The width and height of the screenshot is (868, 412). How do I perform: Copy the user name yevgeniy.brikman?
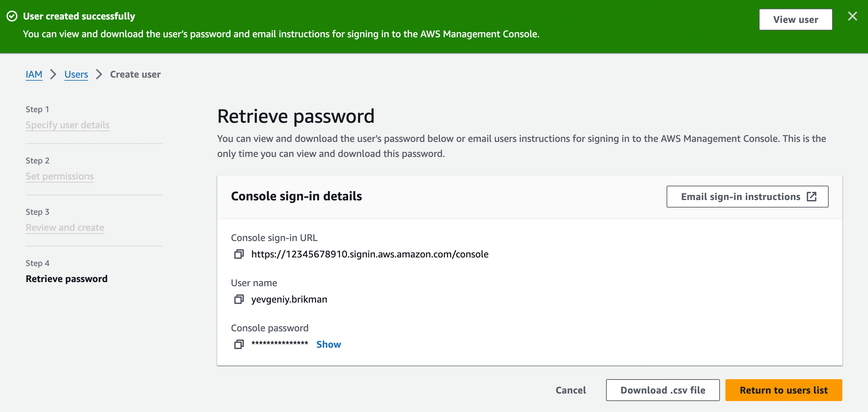[x=239, y=299]
